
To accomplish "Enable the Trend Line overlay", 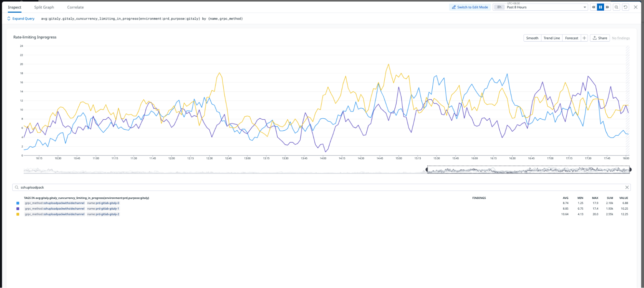I will pyautogui.click(x=552, y=38).
